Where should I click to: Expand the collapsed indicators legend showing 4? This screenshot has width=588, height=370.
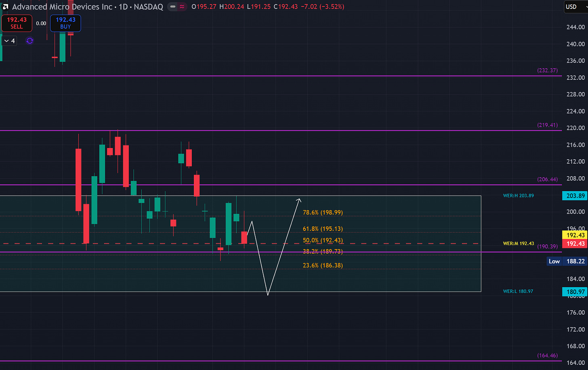pos(9,41)
